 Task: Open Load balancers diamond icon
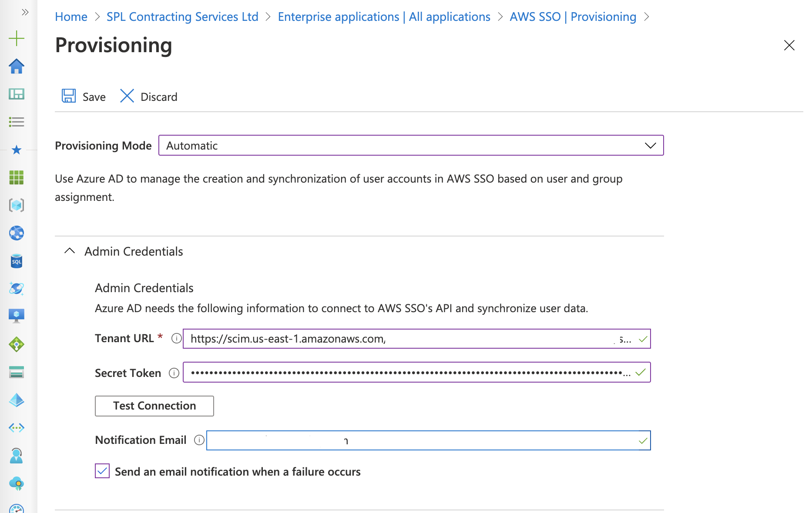click(17, 344)
